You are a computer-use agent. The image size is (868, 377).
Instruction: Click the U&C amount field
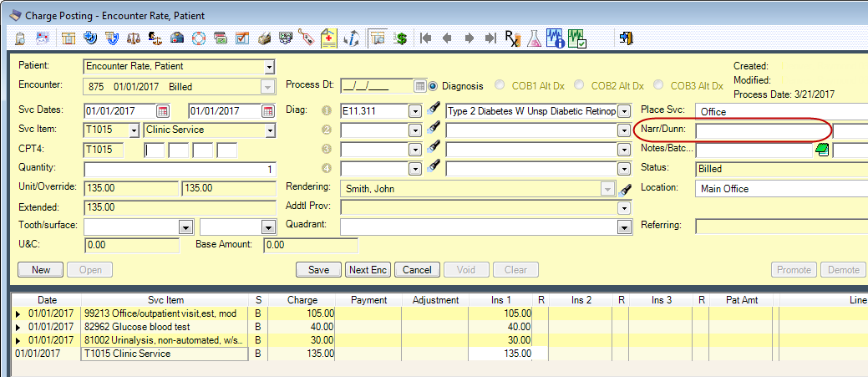tap(132, 245)
